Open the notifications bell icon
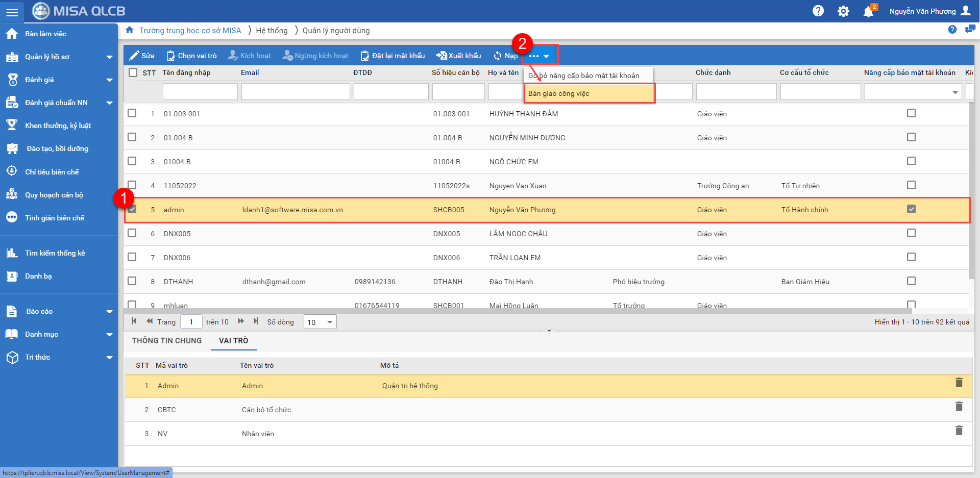This screenshot has width=980, height=478. point(868,11)
